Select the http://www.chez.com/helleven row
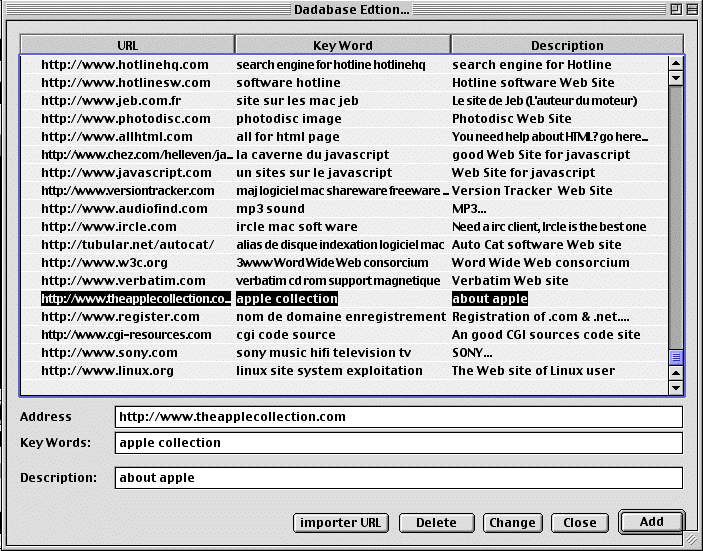 tap(344, 155)
